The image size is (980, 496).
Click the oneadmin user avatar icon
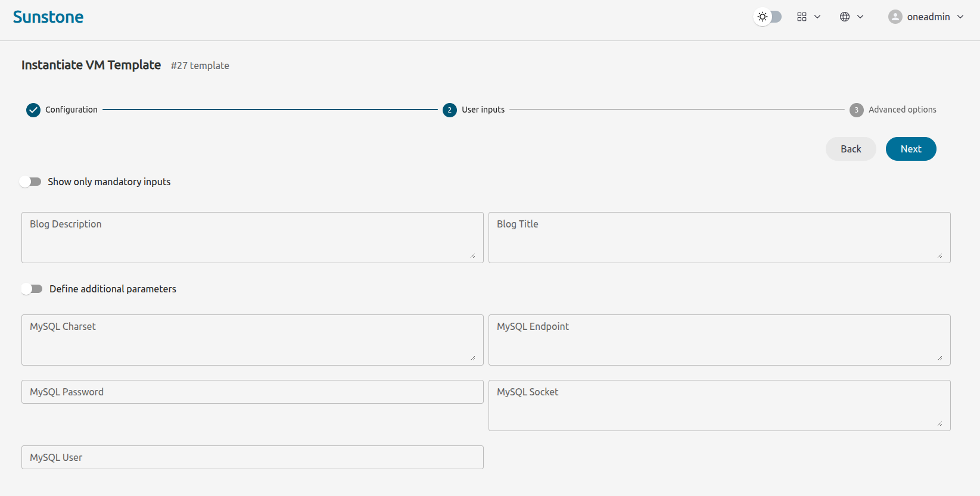tap(895, 17)
